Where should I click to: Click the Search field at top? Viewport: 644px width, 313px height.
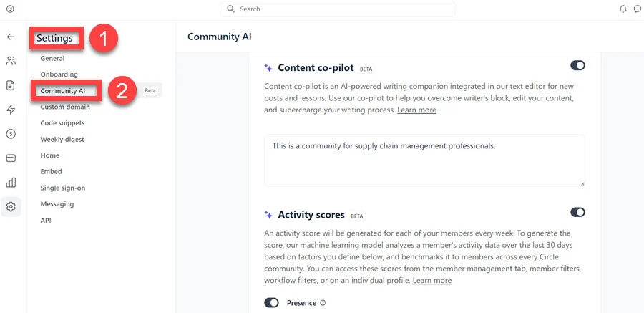pyautogui.click(x=338, y=9)
